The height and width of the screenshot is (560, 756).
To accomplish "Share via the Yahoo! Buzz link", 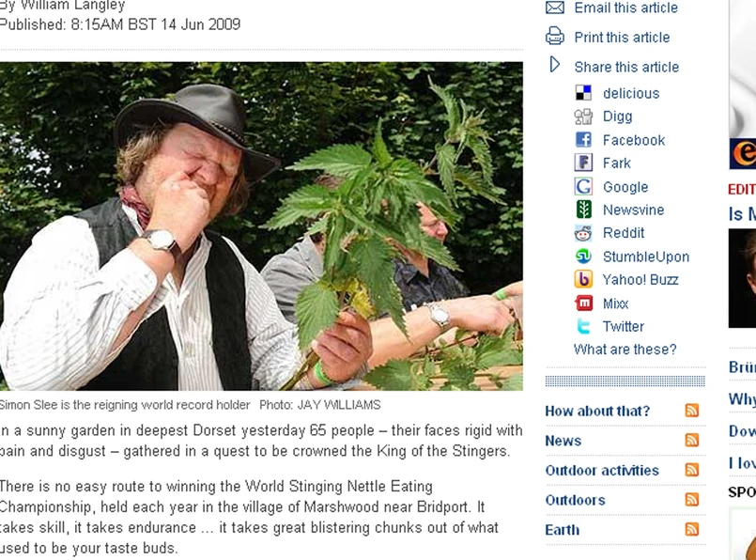I will point(640,280).
